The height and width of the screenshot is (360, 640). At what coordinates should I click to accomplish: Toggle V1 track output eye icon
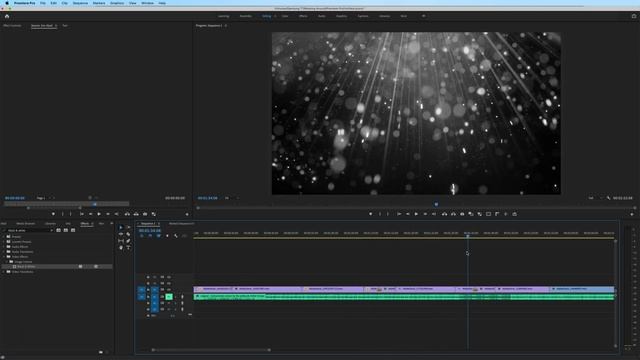(169, 290)
